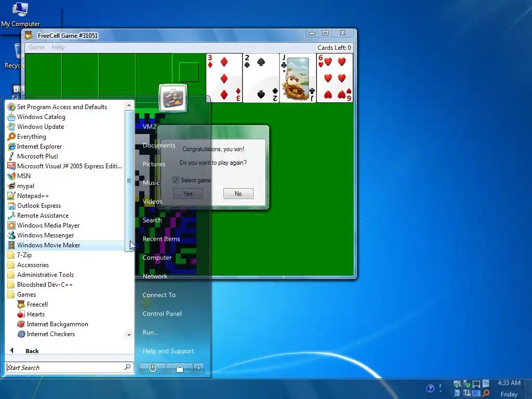Image resolution: width=532 pixels, height=399 pixels.
Task: Open My Computer desktop icon
Action: [x=20, y=14]
